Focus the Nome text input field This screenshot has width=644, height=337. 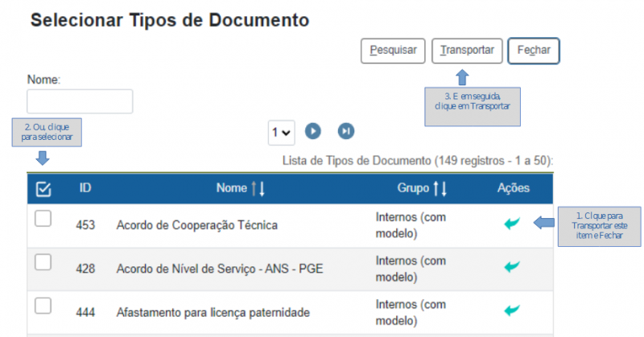coord(80,101)
